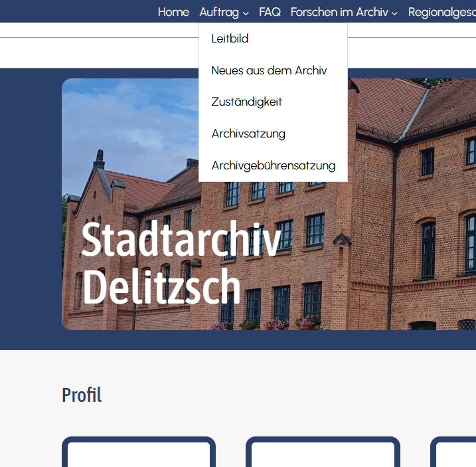Click the Home link in navigation
The width and height of the screenshot is (476, 467).
(x=173, y=12)
